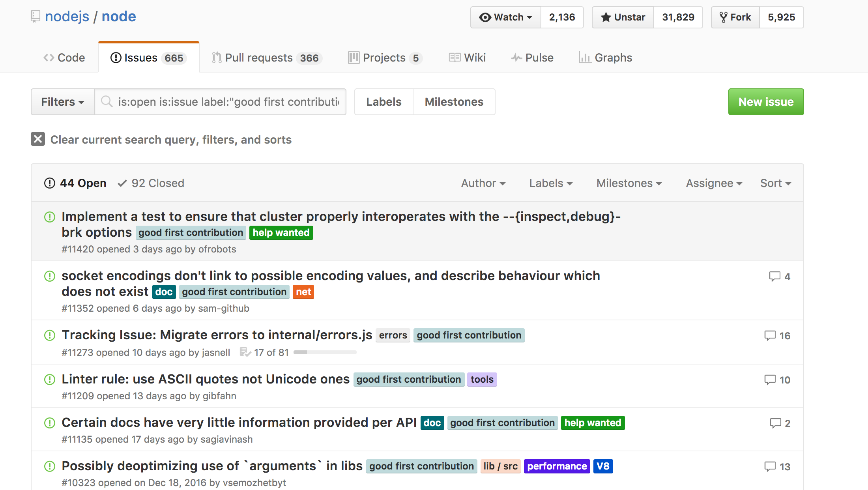Show the 92 Closed issues
Viewport: 868px width, 490px height.
click(151, 183)
